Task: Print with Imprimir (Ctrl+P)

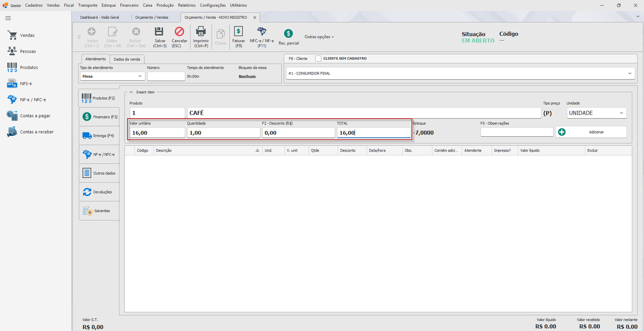Action: 201,37
